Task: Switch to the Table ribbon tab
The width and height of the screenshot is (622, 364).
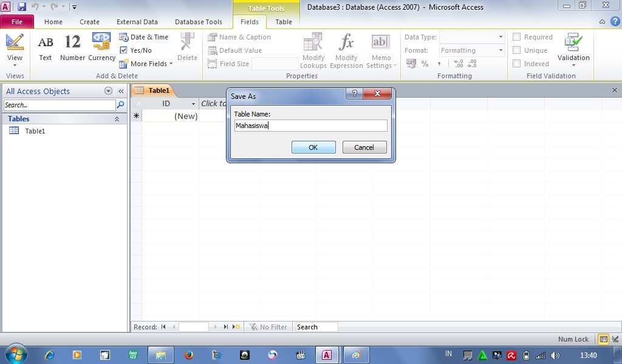Action: pyautogui.click(x=284, y=22)
